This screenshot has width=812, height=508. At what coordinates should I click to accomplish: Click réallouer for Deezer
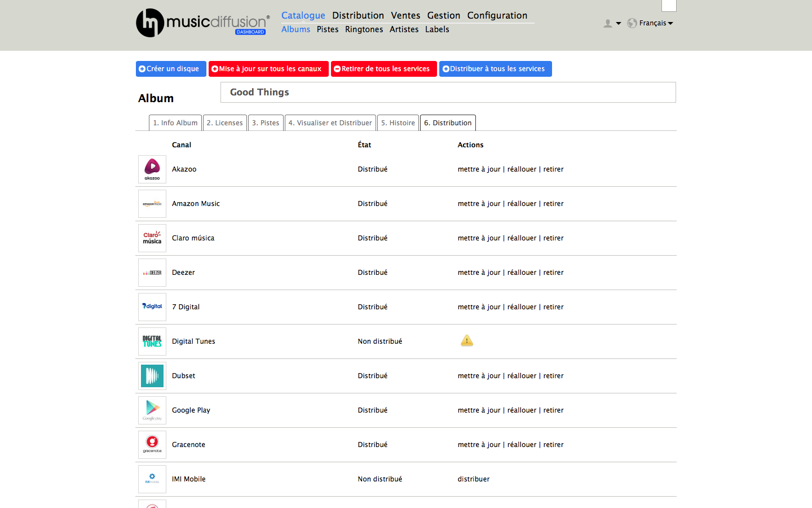(x=522, y=273)
